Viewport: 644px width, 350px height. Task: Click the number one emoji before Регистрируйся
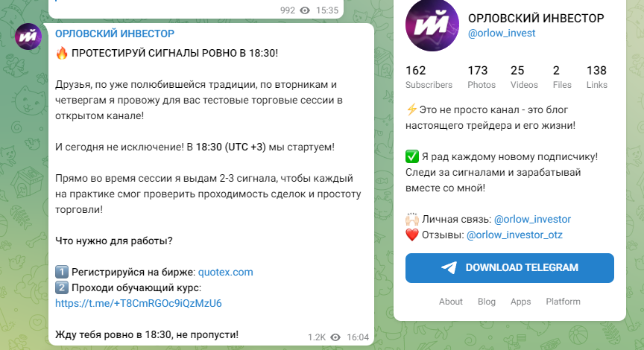pyautogui.click(x=62, y=272)
